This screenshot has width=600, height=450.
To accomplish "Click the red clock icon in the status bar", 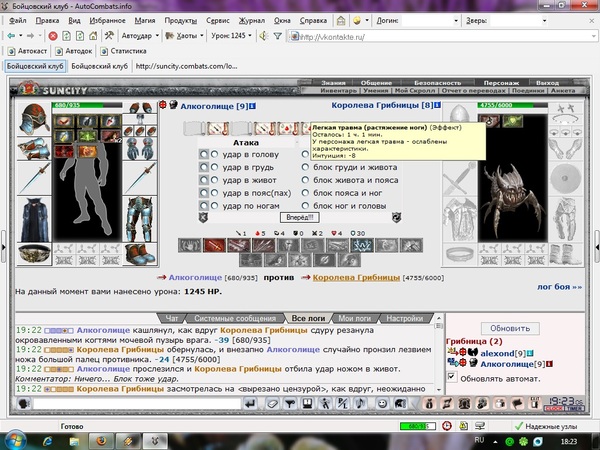I will tap(447, 426).
